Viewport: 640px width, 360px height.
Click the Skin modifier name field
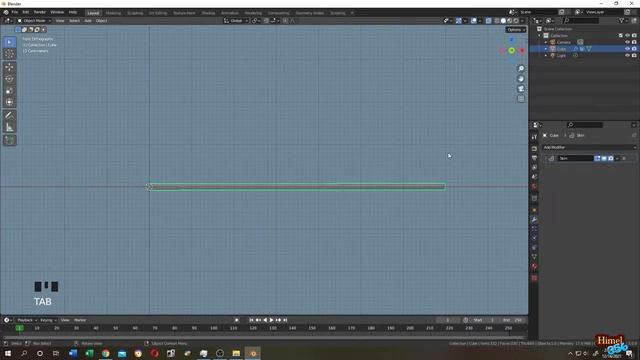tap(576, 158)
